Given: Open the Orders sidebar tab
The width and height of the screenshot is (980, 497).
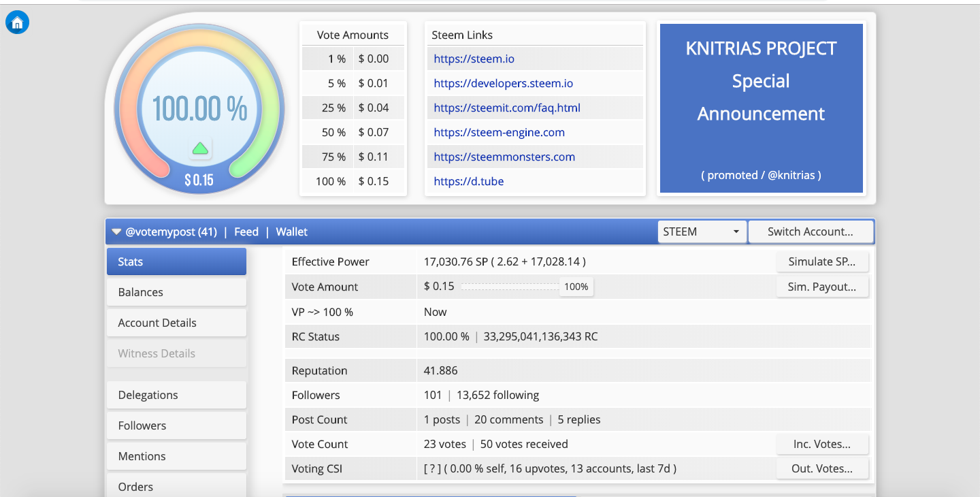Looking at the screenshot, I should [x=176, y=486].
